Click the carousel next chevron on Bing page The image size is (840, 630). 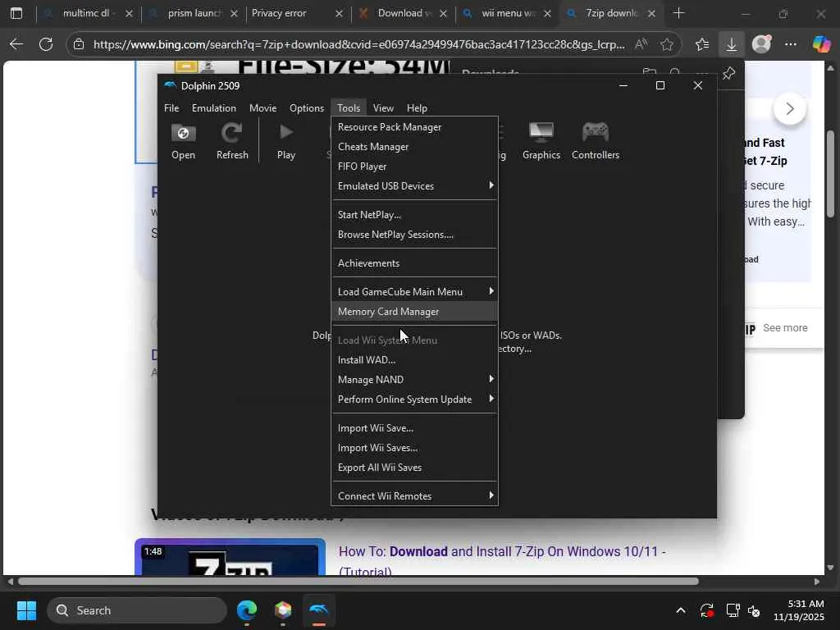pos(790,109)
